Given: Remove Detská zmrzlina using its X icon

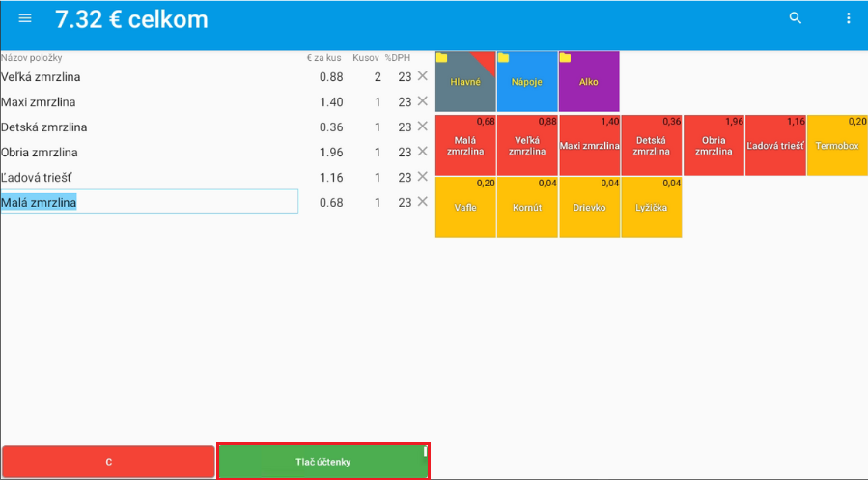Looking at the screenshot, I should [422, 127].
